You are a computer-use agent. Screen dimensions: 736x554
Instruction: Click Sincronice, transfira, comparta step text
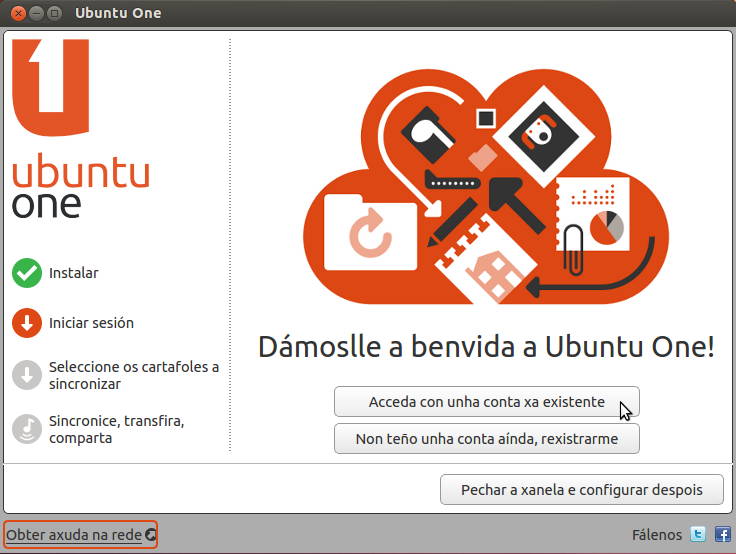click(116, 429)
